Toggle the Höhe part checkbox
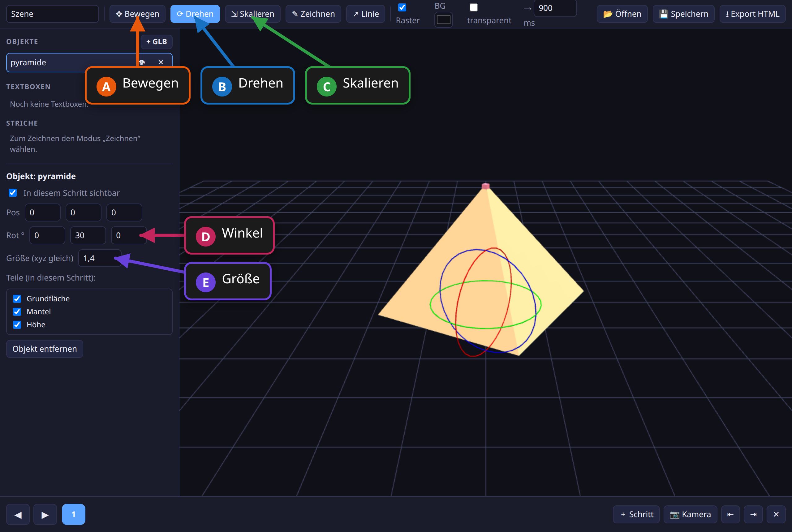Image resolution: width=792 pixels, height=532 pixels. 17,325
